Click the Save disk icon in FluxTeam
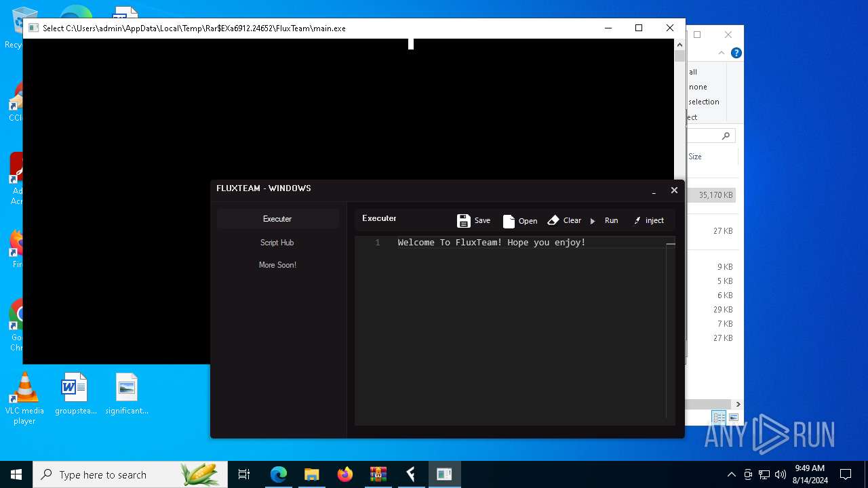Viewport: 868px width, 488px height. (464, 220)
